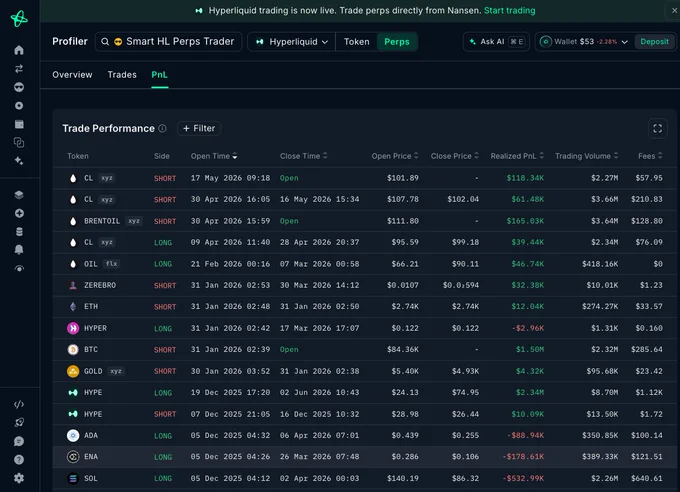
Task: Open the sparkle AI icon in sidebar
Action: point(19,161)
